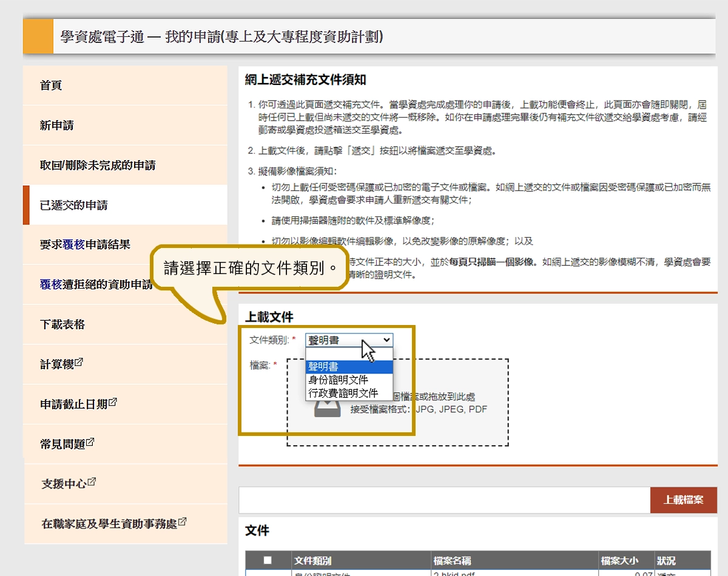
Task: Open the 已遞交的申請 sidebar item
Action: coord(125,205)
